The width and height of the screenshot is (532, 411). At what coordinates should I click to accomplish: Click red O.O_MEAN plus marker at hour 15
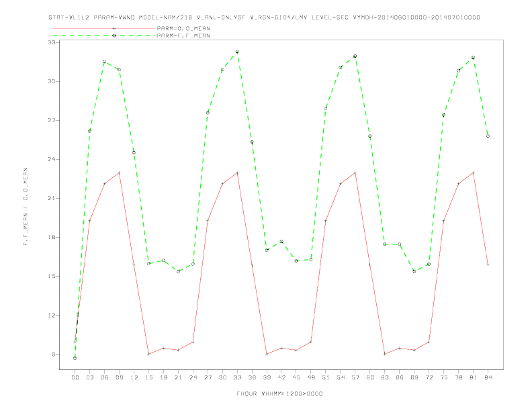click(x=148, y=354)
